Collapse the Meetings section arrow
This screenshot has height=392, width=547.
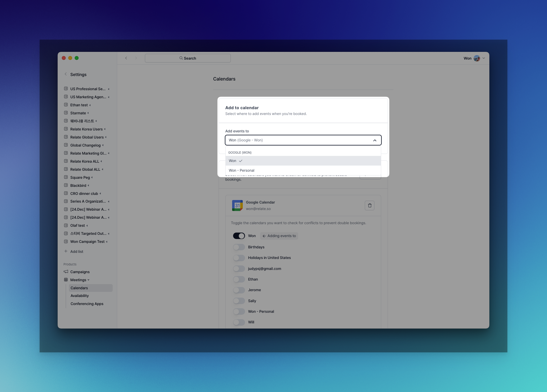89,280
